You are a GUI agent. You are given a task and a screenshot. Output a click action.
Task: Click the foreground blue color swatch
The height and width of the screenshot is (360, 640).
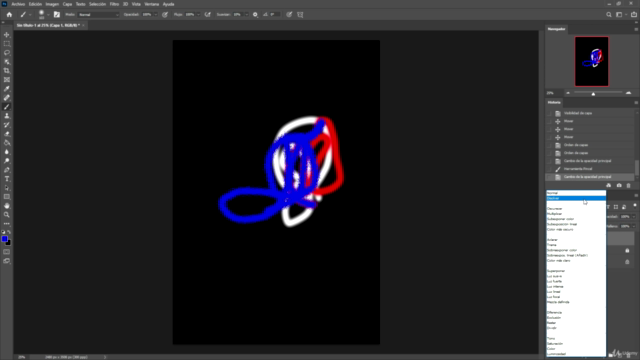[x=4, y=239]
